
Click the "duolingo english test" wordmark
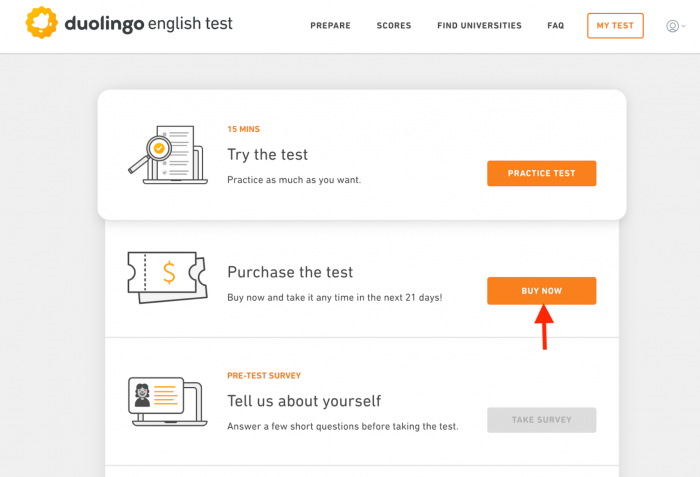point(149,23)
